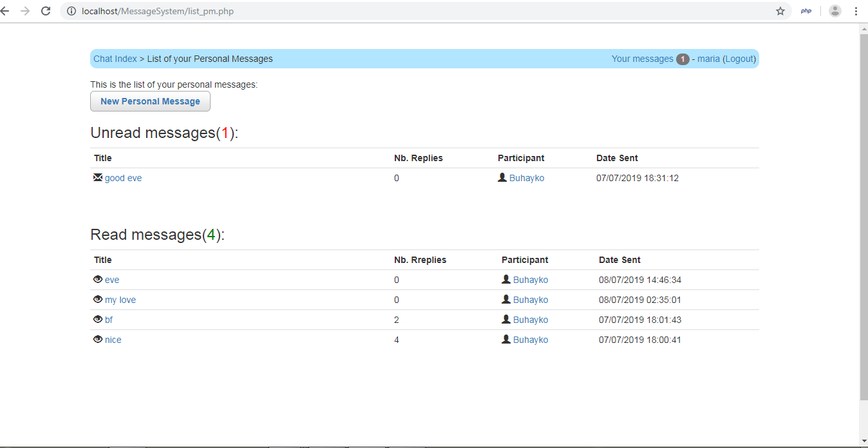The height and width of the screenshot is (448, 868).
Task: Open the Chat Index page
Action: (x=115, y=58)
